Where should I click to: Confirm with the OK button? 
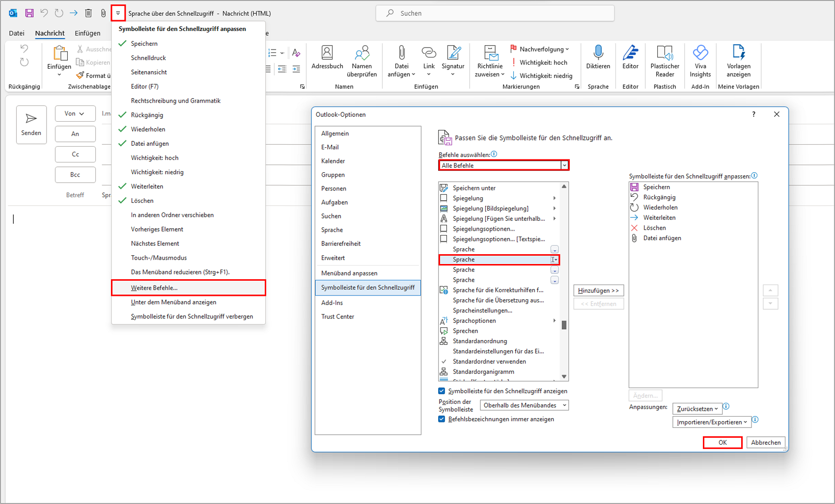click(x=723, y=443)
